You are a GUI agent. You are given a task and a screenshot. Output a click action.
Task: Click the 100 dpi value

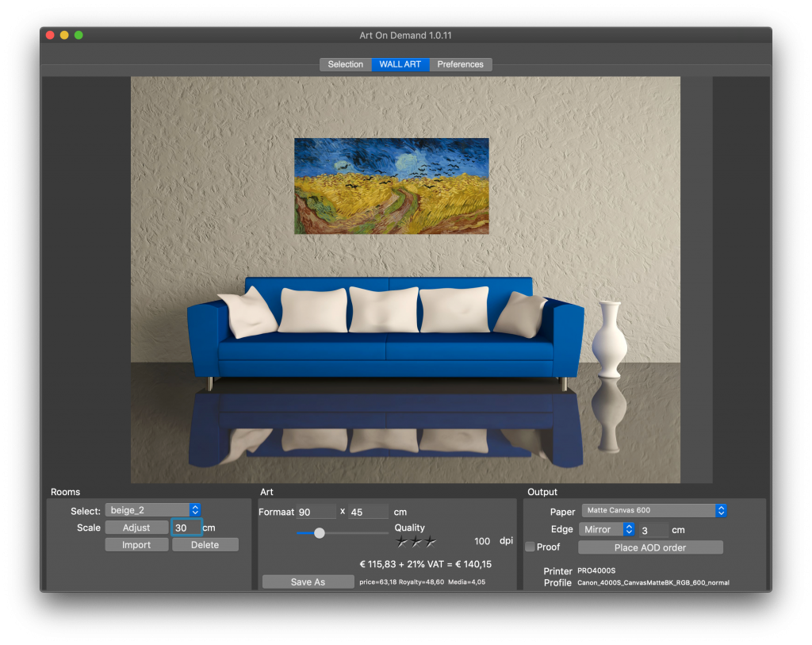[482, 541]
